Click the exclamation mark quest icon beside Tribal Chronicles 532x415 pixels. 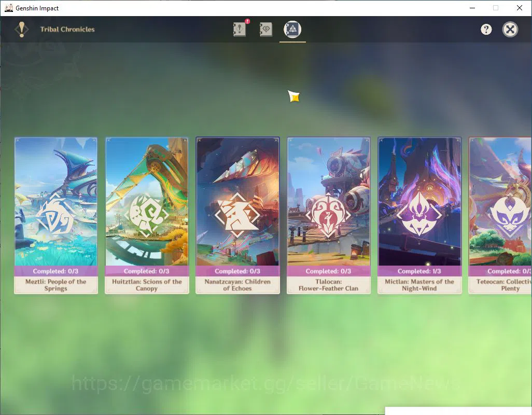22,30
